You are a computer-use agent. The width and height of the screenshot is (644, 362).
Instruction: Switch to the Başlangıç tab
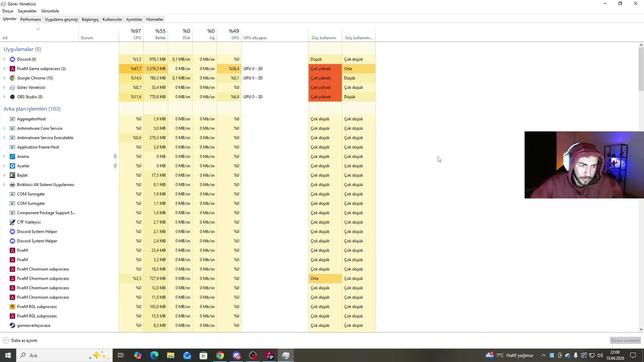[90, 19]
